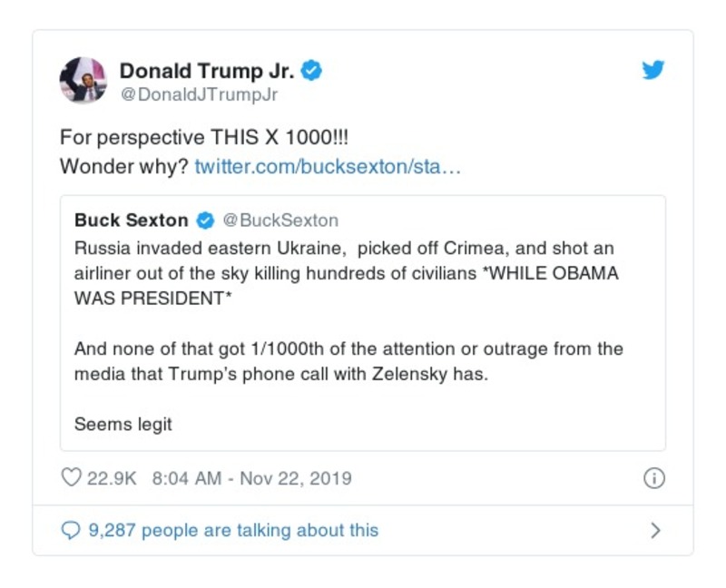This screenshot has width=726, height=588.
Task: Click the paragraph mentioning Trump's call with Zelensky
Action: (348, 361)
